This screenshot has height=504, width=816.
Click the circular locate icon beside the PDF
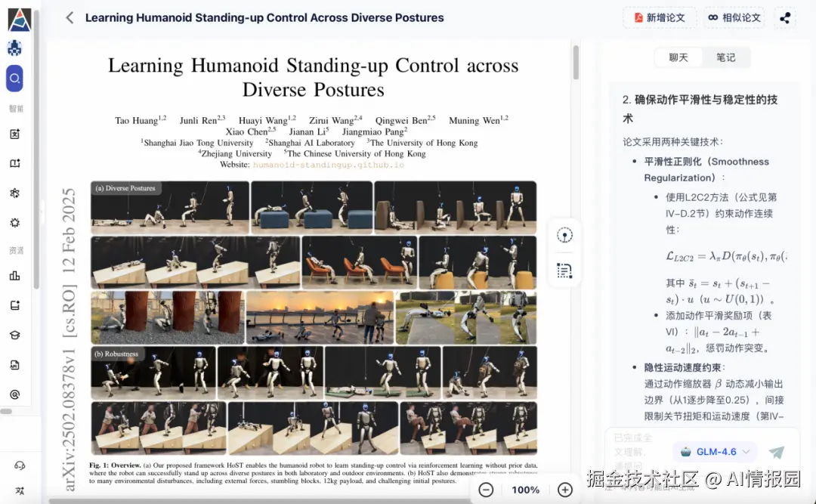point(564,235)
